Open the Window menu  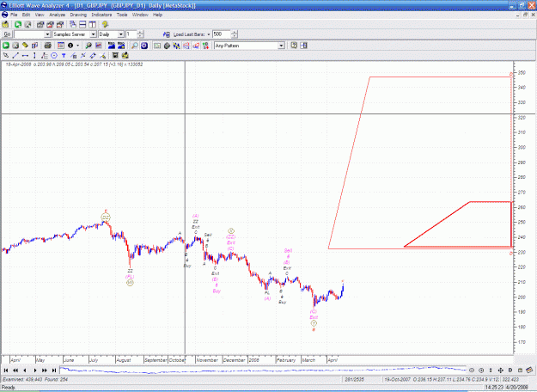(x=140, y=15)
